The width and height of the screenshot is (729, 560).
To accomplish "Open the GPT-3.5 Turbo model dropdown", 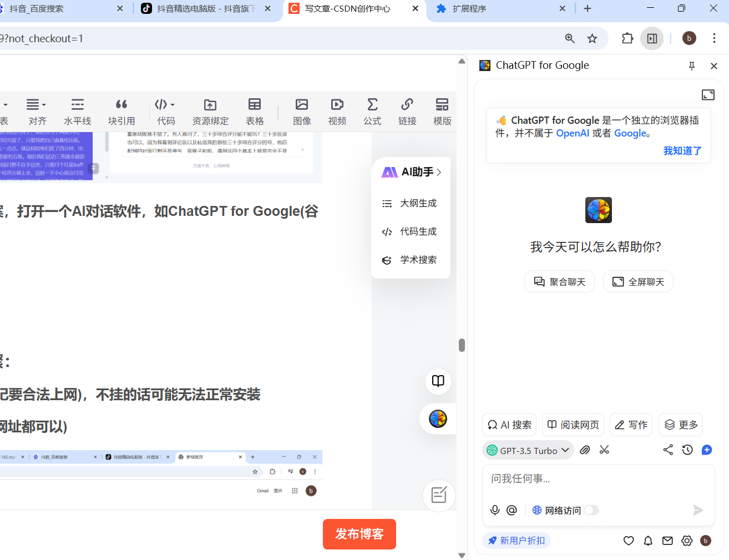I will [528, 450].
